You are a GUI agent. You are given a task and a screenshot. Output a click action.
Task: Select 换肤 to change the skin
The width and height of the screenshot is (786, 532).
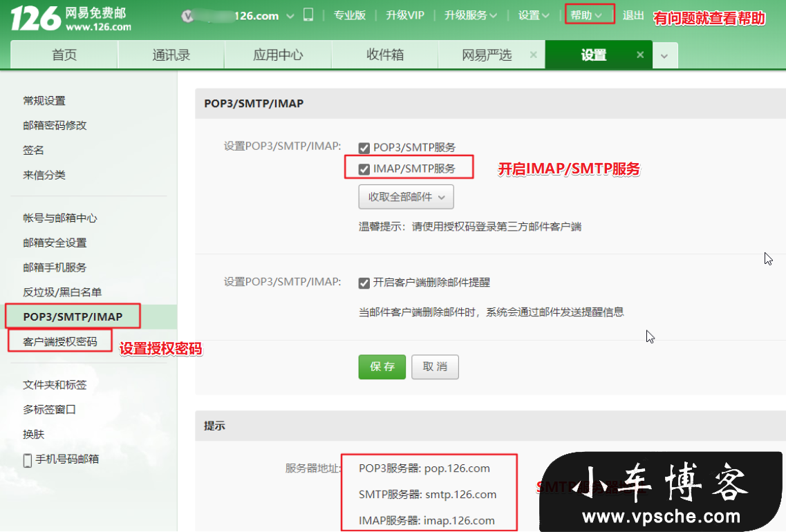point(32,434)
